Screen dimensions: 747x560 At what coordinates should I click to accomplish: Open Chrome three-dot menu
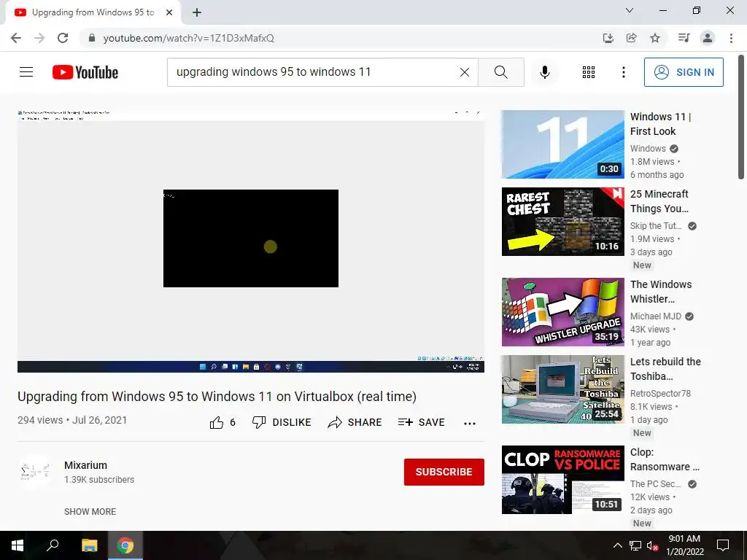tap(731, 38)
